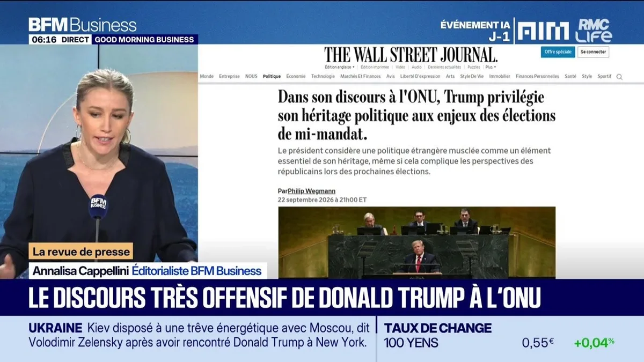This screenshot has height=362, width=644.
Task: Click the DIRECT live indicator
Action: point(75,40)
